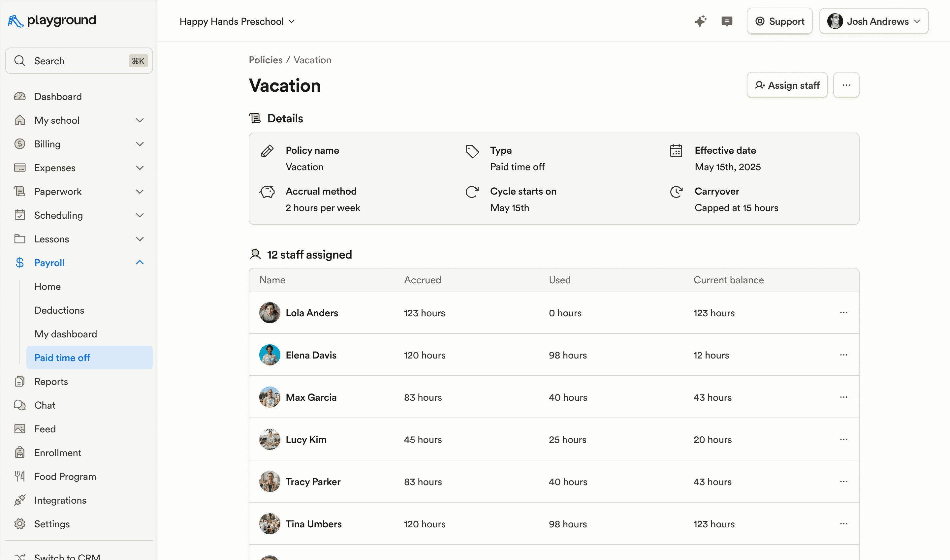
Task: Open more options for Lola Anders row
Action: click(843, 312)
